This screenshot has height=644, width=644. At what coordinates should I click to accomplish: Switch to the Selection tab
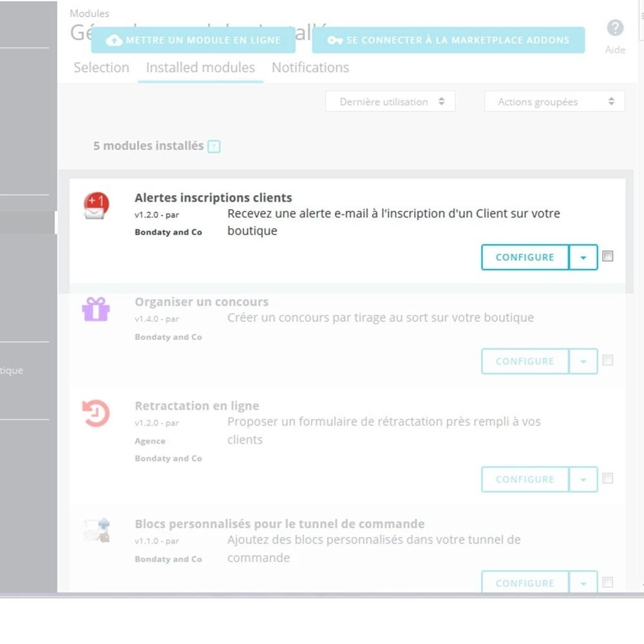[102, 68]
